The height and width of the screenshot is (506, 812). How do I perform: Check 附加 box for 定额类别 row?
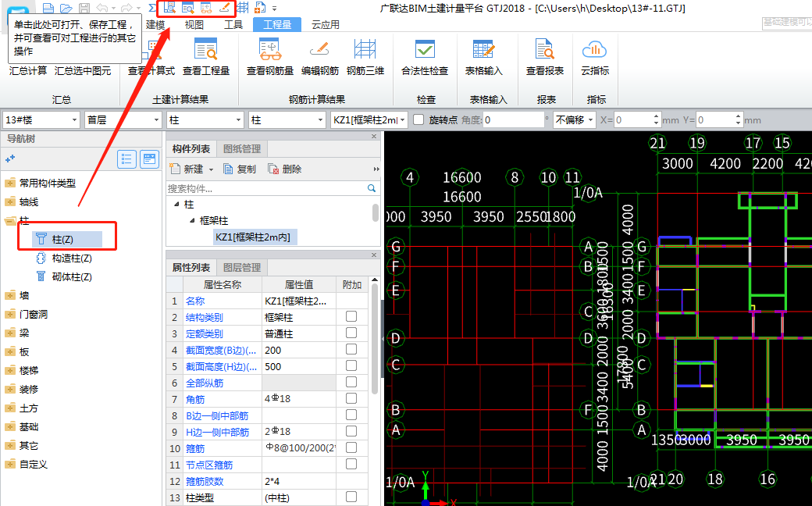(351, 333)
